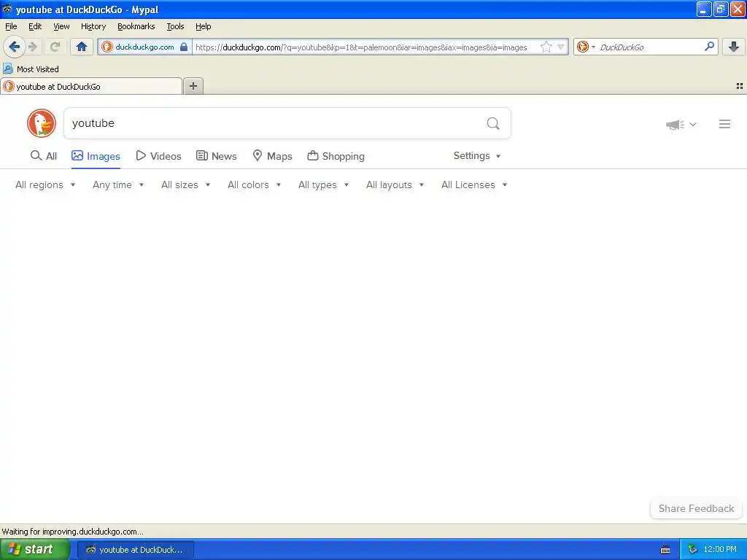Expand the All layouts filter
Image resolution: width=747 pixels, height=560 pixels.
pyautogui.click(x=395, y=184)
